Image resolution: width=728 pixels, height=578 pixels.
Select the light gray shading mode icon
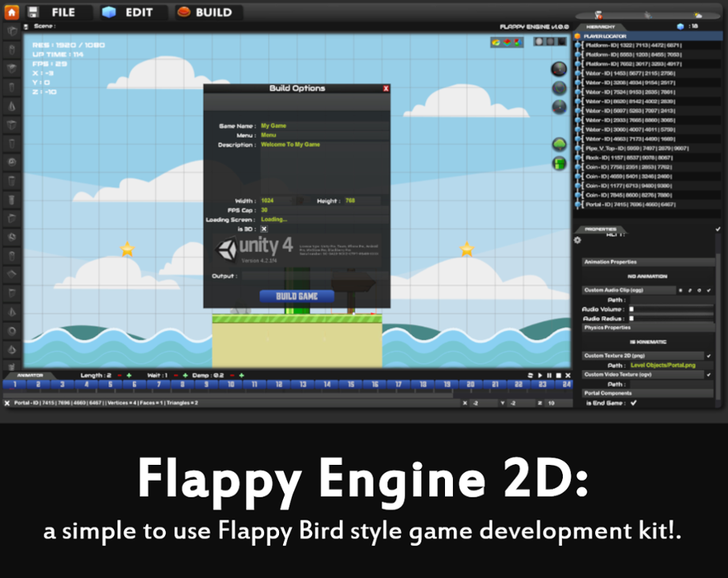click(x=538, y=41)
